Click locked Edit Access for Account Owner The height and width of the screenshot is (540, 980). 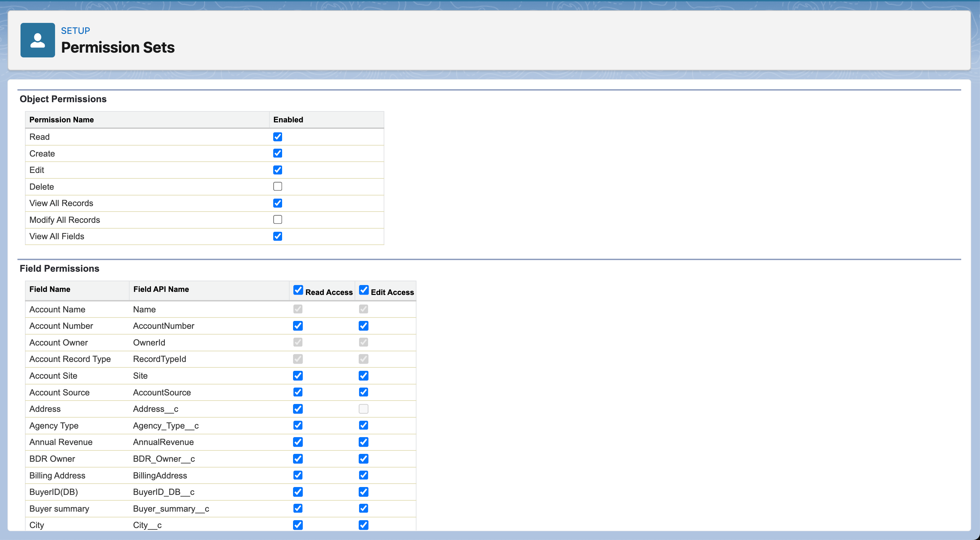pos(363,342)
